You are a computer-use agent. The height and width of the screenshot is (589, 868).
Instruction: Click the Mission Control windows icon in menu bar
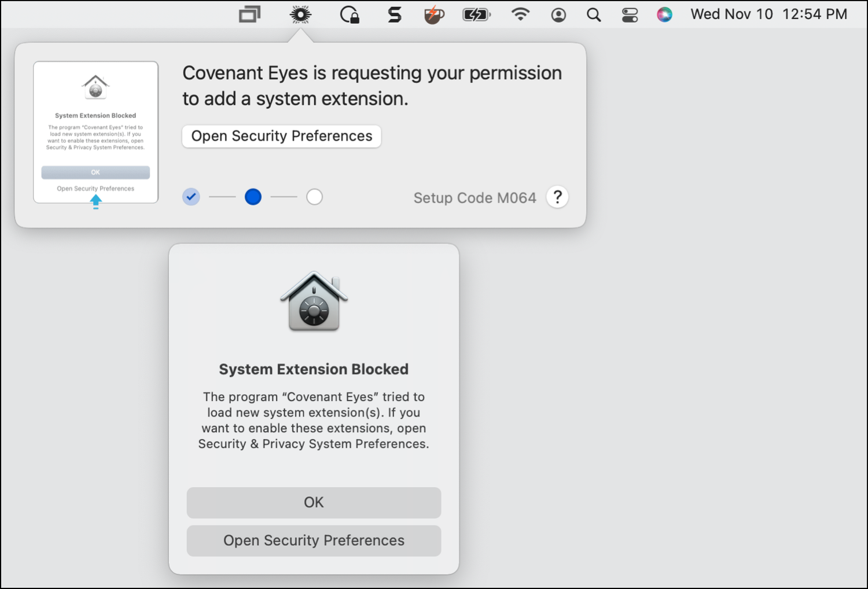click(x=250, y=14)
